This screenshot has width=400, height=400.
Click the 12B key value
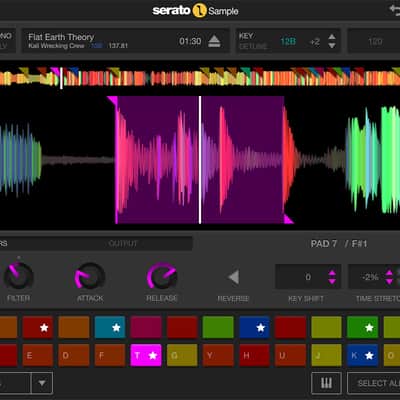tap(288, 41)
